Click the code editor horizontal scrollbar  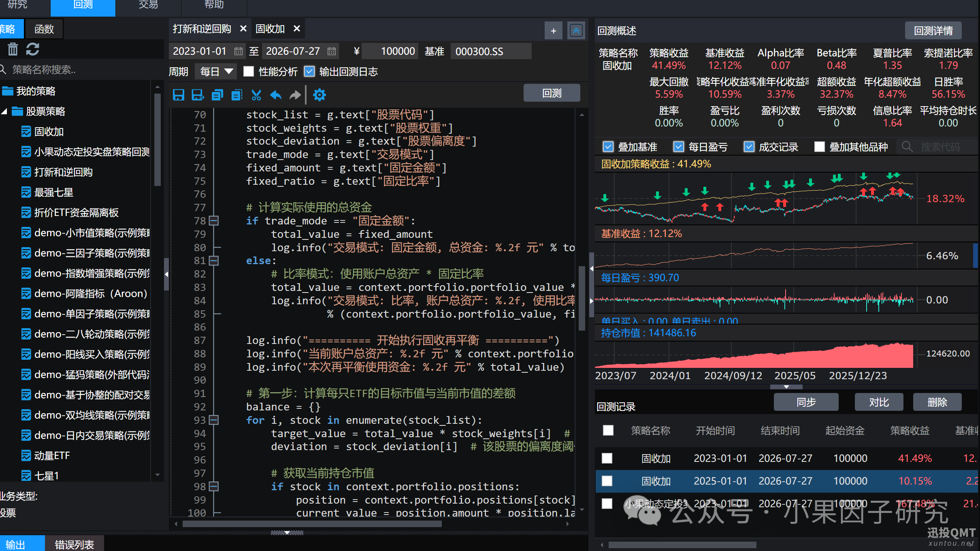312,524
